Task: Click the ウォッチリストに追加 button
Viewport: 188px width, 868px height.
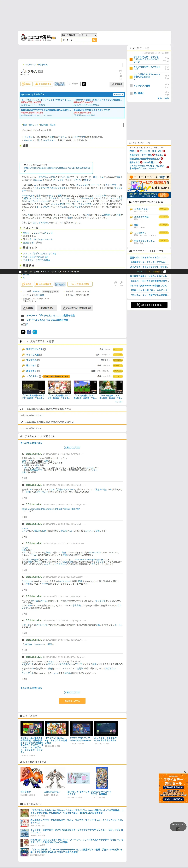Action: (80, 284)
